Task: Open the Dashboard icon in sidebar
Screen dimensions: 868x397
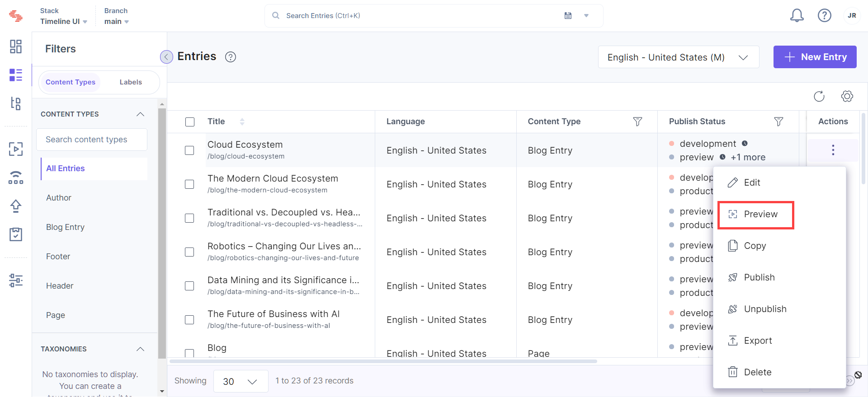Action: pos(16,47)
